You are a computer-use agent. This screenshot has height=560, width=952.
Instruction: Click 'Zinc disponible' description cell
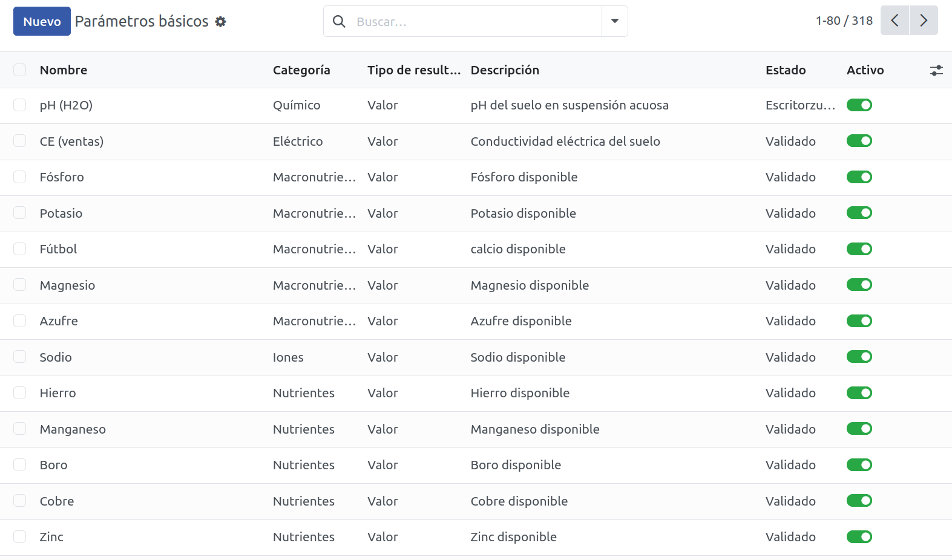(x=513, y=537)
